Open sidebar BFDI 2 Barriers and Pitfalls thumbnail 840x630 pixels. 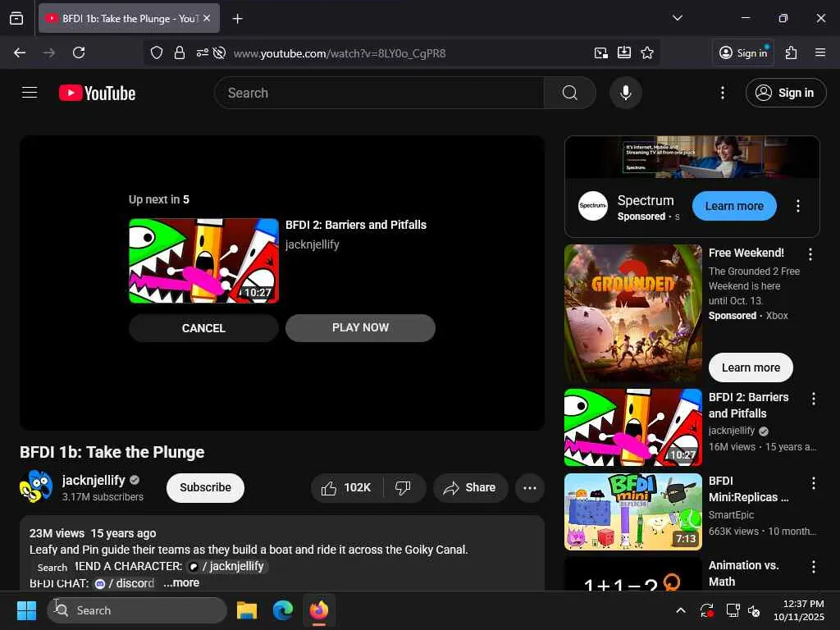pyautogui.click(x=632, y=427)
